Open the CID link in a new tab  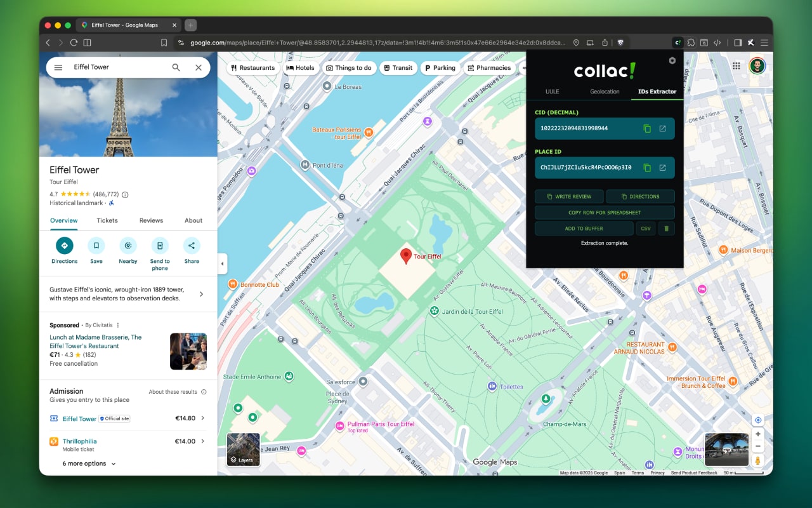662,128
